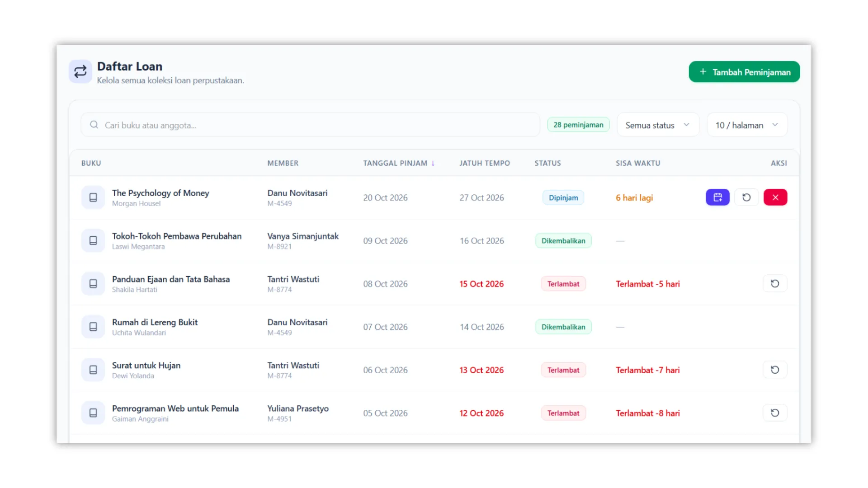Image resolution: width=868 pixels, height=488 pixels.
Task: Return the Panduan Ejaan dan Tata Bahasa loan
Action: 775,284
